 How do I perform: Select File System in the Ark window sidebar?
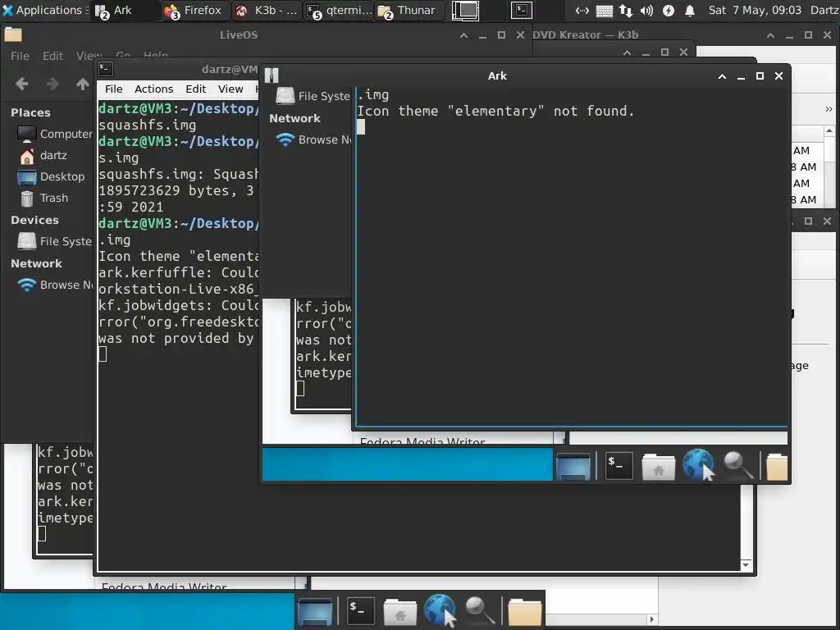[x=313, y=96]
